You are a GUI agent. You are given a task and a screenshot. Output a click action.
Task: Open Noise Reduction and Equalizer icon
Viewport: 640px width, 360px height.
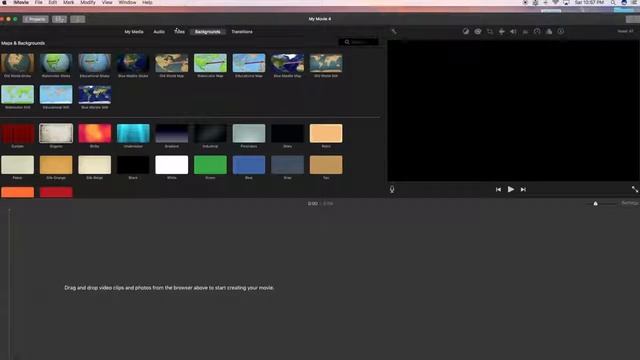pyautogui.click(x=525, y=31)
